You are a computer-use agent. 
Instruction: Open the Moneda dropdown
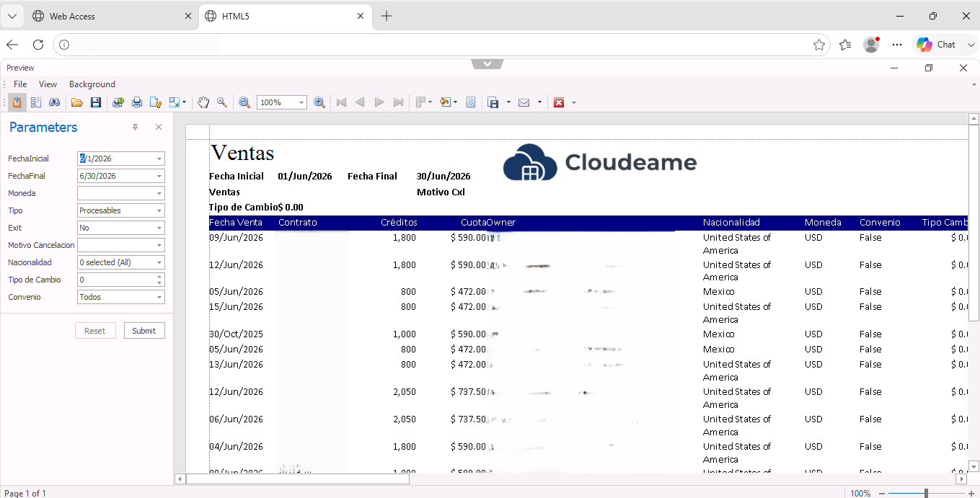pos(159,193)
